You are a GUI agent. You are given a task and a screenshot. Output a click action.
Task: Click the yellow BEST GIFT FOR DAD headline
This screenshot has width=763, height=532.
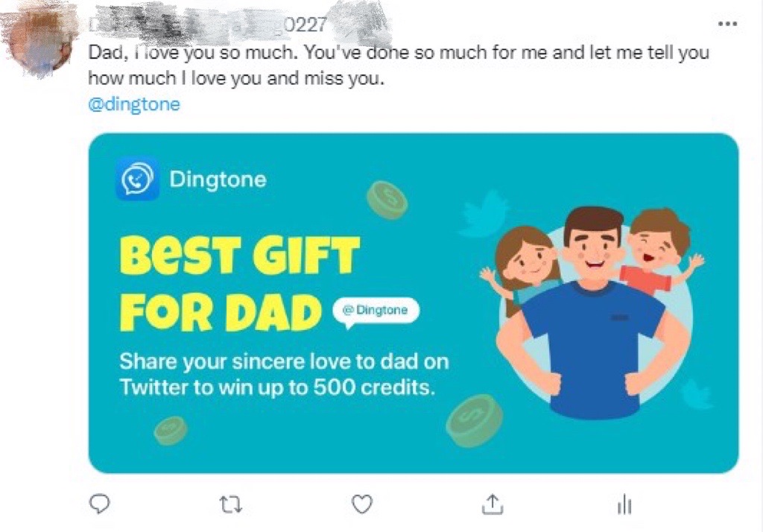[239, 283]
